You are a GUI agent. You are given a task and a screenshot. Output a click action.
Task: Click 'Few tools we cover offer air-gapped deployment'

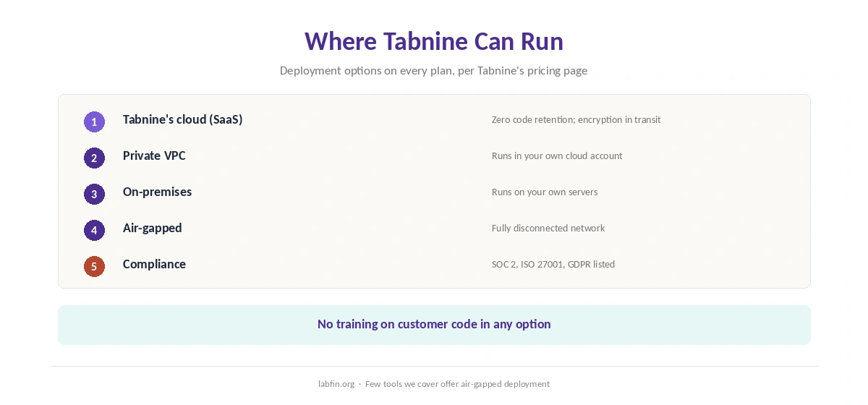457,384
